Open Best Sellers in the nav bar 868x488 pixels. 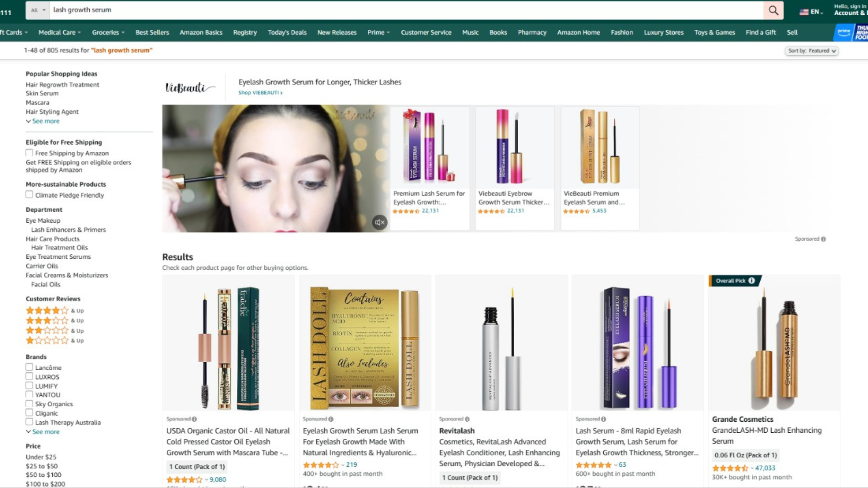(152, 33)
